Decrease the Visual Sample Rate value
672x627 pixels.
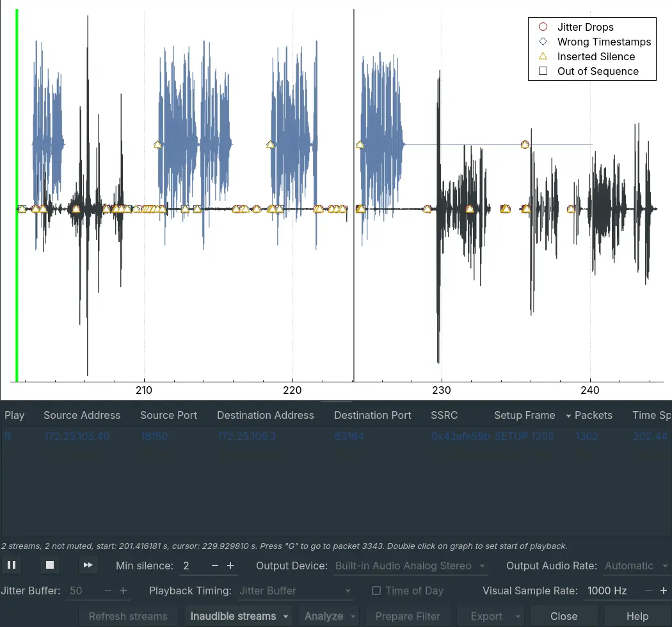pos(648,590)
